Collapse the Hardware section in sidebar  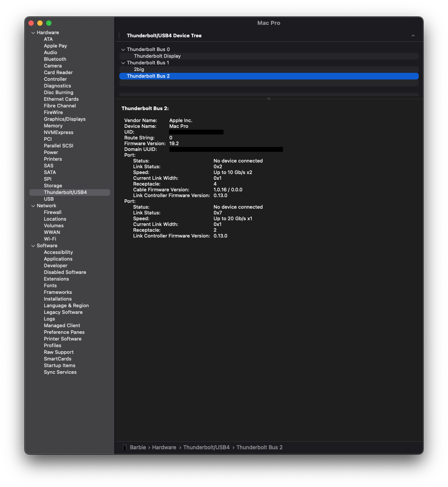[x=33, y=32]
